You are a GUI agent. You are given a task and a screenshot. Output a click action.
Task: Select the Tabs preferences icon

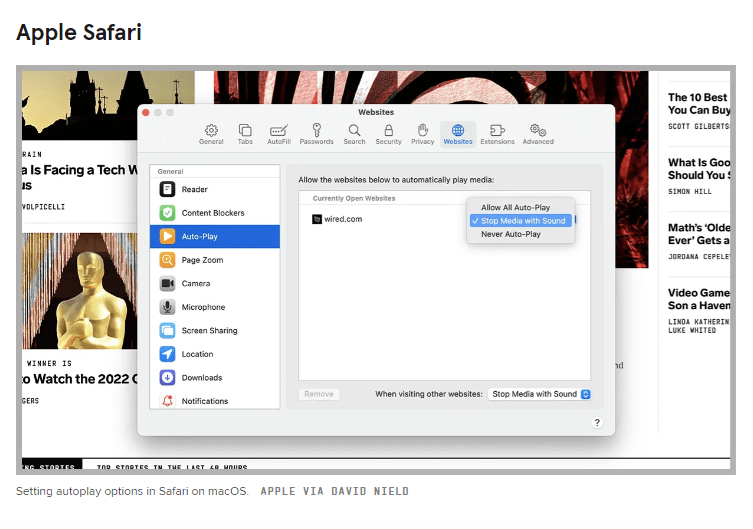(x=245, y=131)
